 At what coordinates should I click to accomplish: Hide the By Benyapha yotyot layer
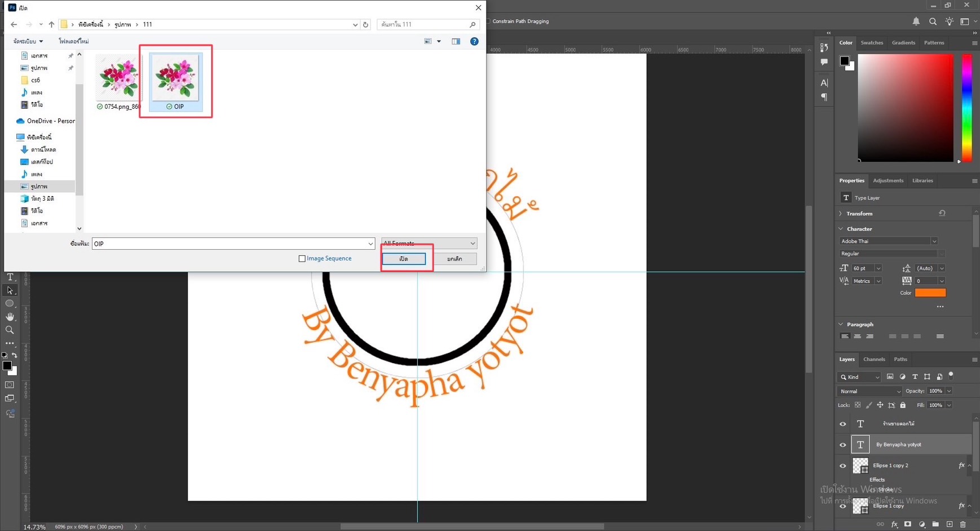(x=843, y=445)
